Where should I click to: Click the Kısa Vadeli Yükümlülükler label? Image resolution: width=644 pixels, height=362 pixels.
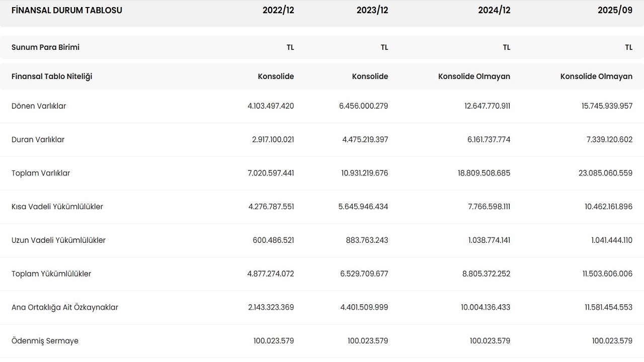pyautogui.click(x=57, y=207)
